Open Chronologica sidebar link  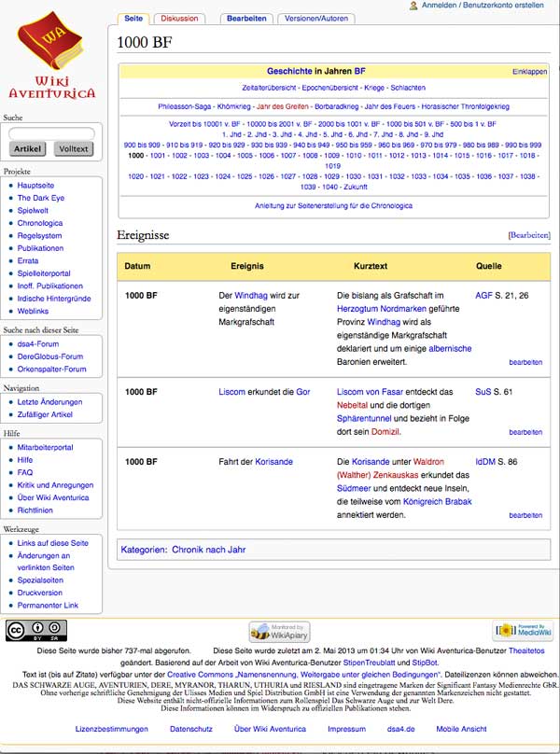[40, 223]
